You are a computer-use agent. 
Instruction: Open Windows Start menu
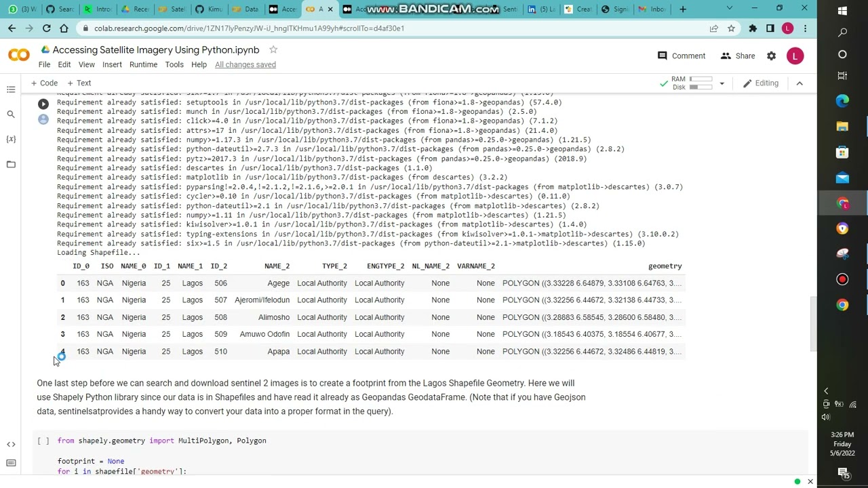(x=842, y=11)
